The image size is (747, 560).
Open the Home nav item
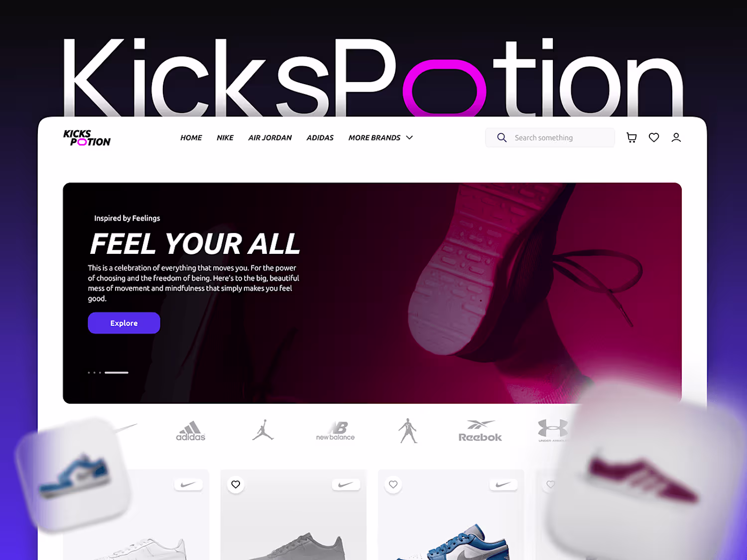(191, 138)
